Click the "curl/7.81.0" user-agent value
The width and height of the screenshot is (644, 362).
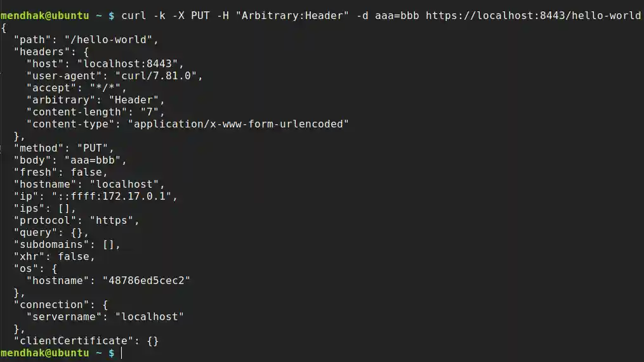click(159, 75)
